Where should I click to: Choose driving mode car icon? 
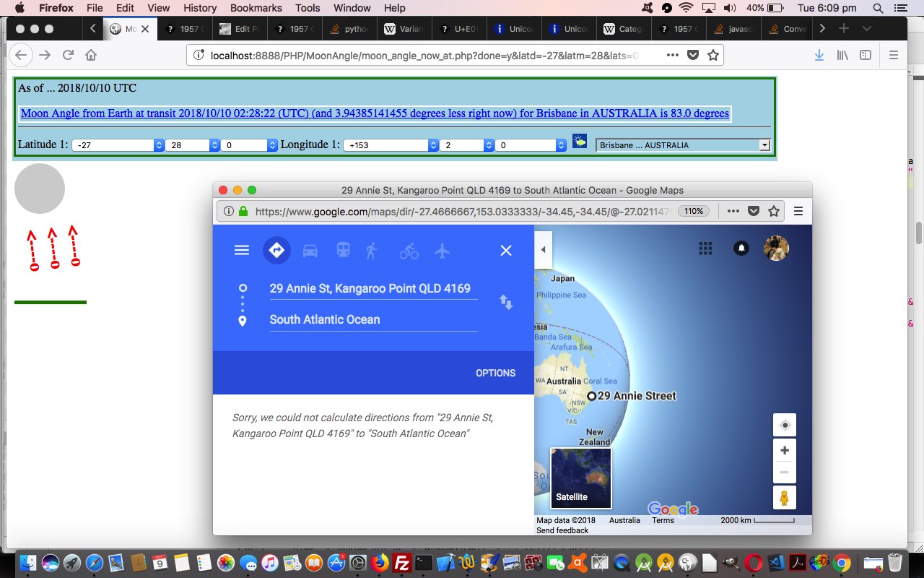pyautogui.click(x=310, y=250)
